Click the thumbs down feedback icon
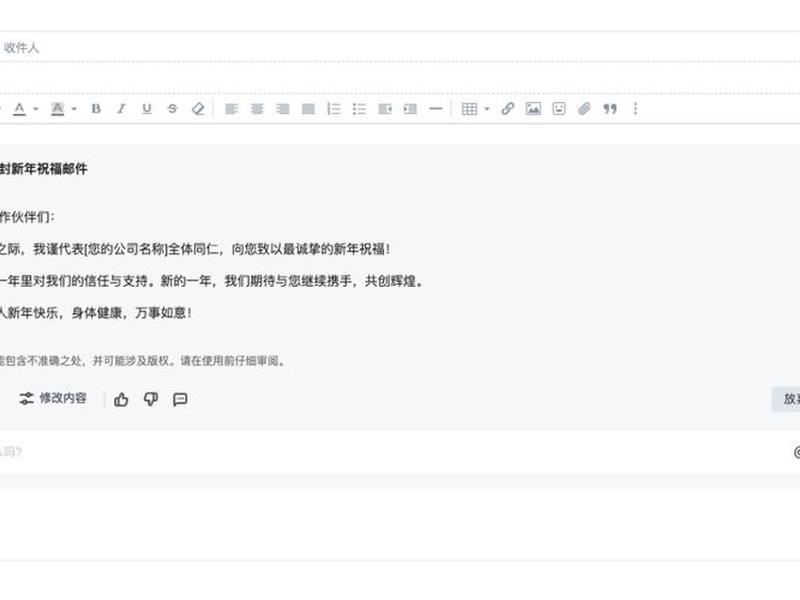 click(151, 399)
